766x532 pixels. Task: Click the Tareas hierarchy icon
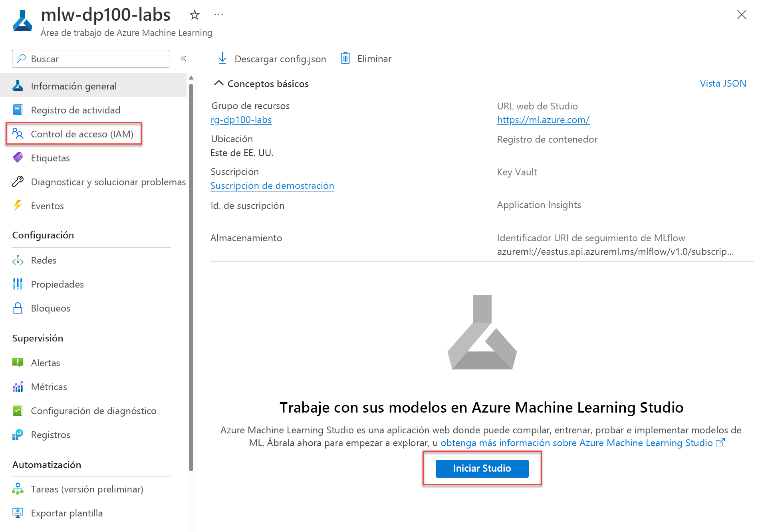(18, 489)
